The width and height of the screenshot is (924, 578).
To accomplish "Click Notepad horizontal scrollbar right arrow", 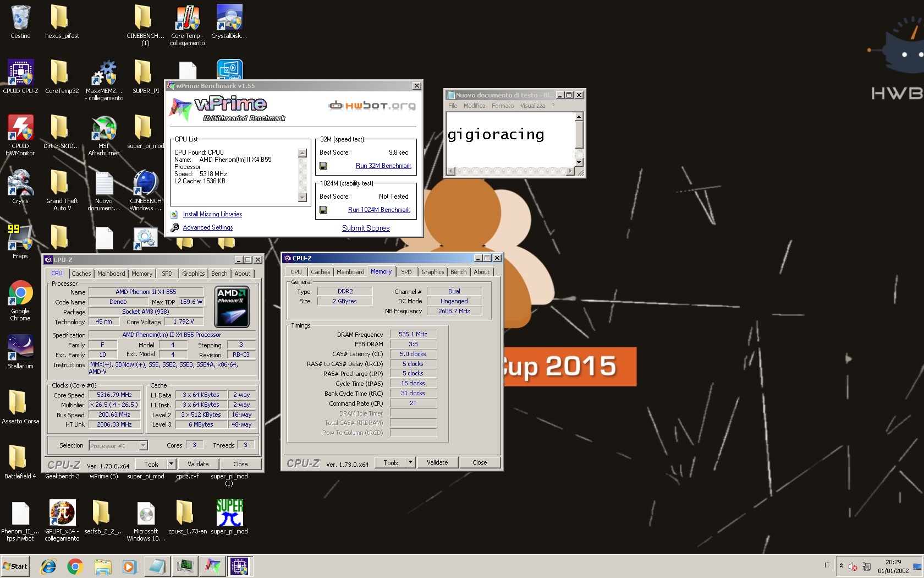I will point(570,171).
